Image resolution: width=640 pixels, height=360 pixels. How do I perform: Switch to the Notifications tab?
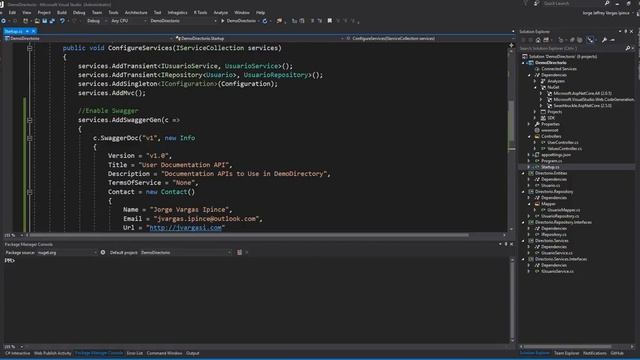tap(595, 353)
